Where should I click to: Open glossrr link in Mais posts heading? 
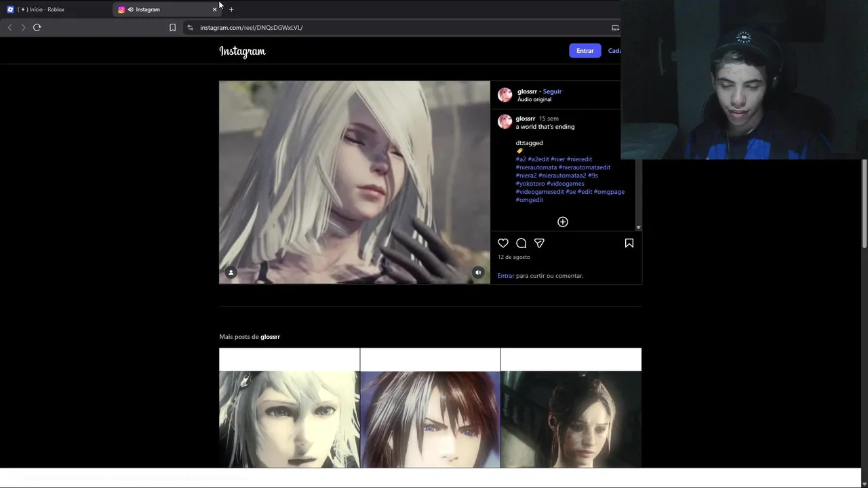click(x=270, y=337)
